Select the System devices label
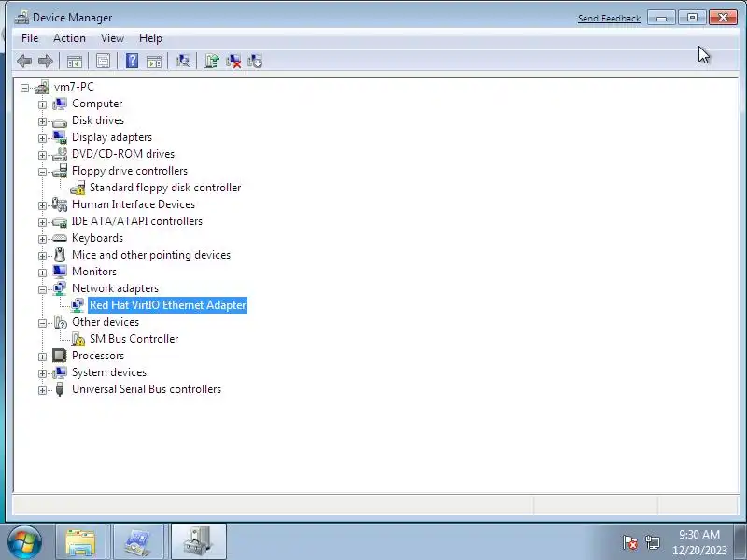Viewport: 747px width, 560px height. pos(109,372)
